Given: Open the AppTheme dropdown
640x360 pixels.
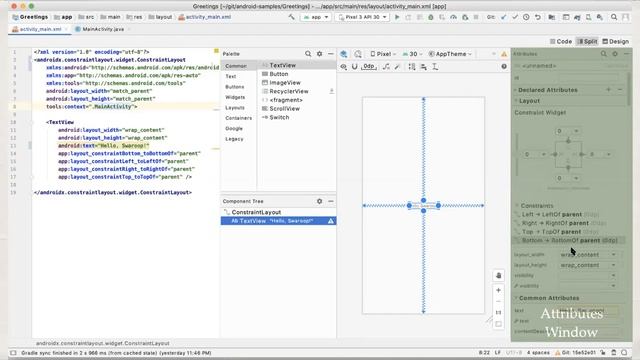Looking at the screenshot, I should coord(450,54).
